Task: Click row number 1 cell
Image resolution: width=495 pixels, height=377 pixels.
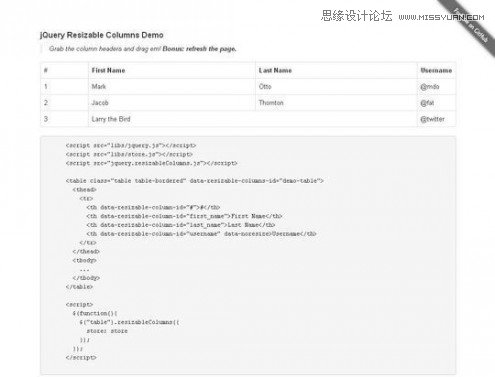Action: pyautogui.click(x=64, y=87)
